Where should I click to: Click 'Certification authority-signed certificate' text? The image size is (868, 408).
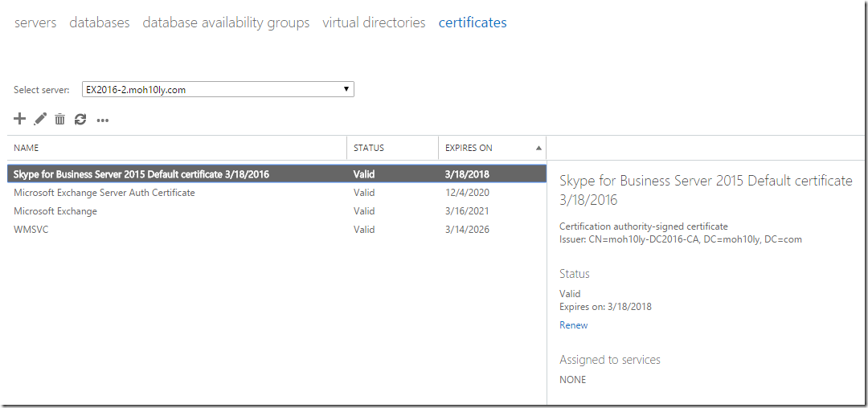(644, 226)
